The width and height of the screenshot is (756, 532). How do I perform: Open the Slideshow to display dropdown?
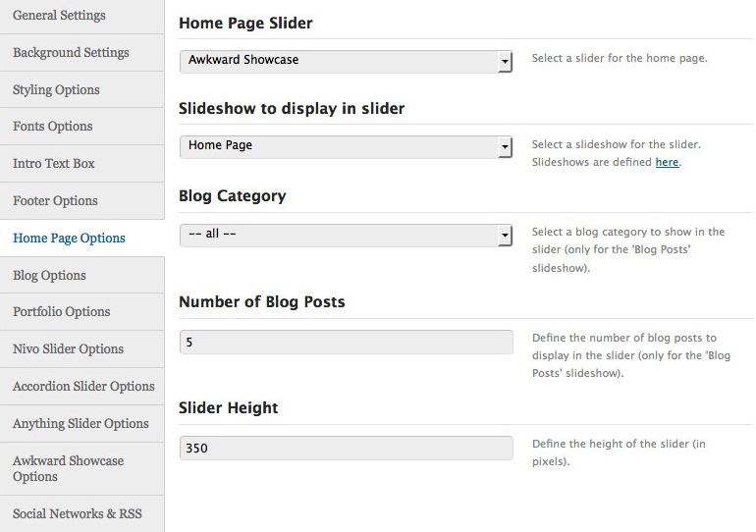pyautogui.click(x=346, y=146)
